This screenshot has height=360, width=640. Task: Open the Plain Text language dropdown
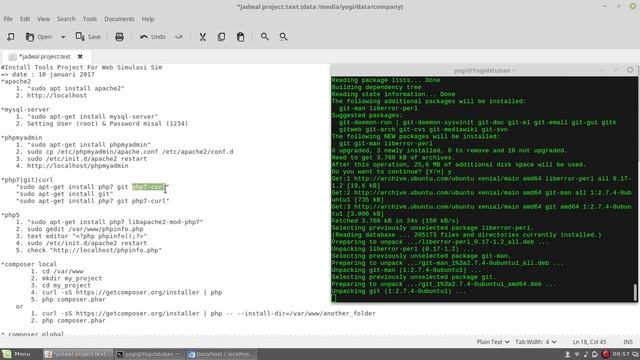pyautogui.click(x=493, y=342)
